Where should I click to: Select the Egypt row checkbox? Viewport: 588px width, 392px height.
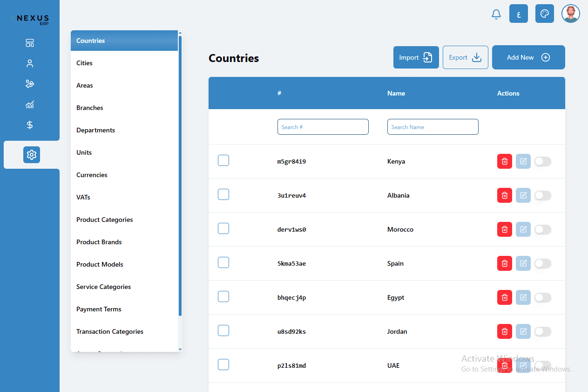click(223, 296)
